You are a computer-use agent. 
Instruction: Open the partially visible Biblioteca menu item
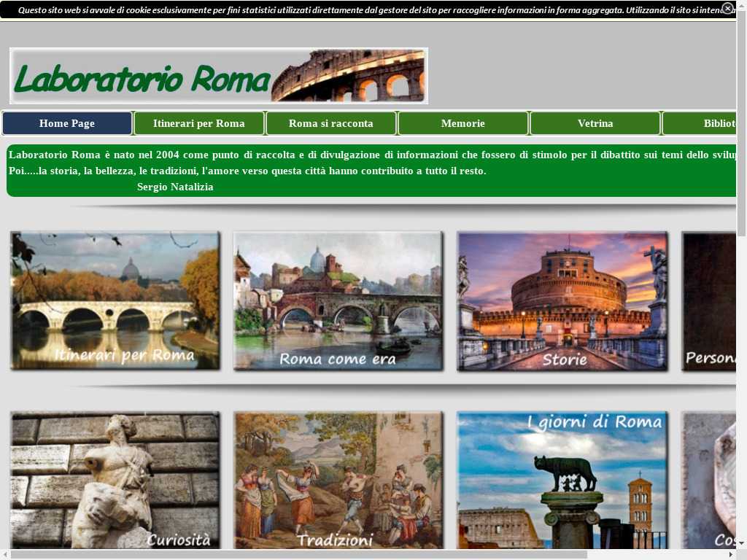pyautogui.click(x=700, y=123)
